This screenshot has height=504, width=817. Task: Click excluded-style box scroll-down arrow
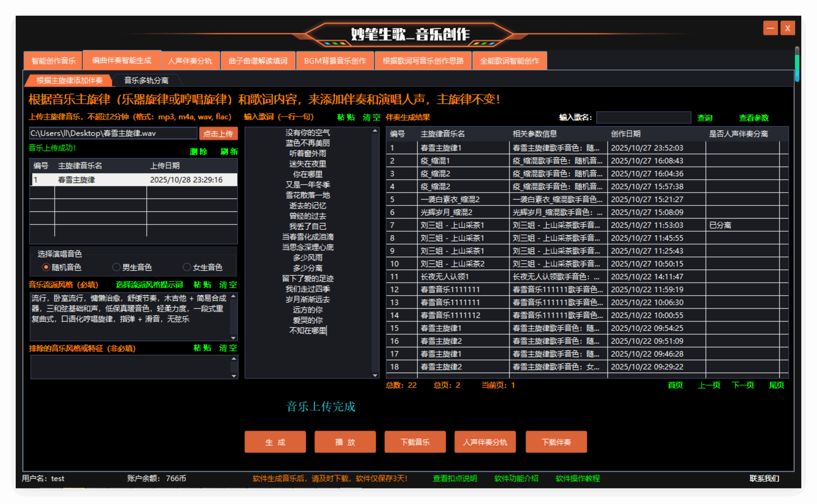point(234,376)
